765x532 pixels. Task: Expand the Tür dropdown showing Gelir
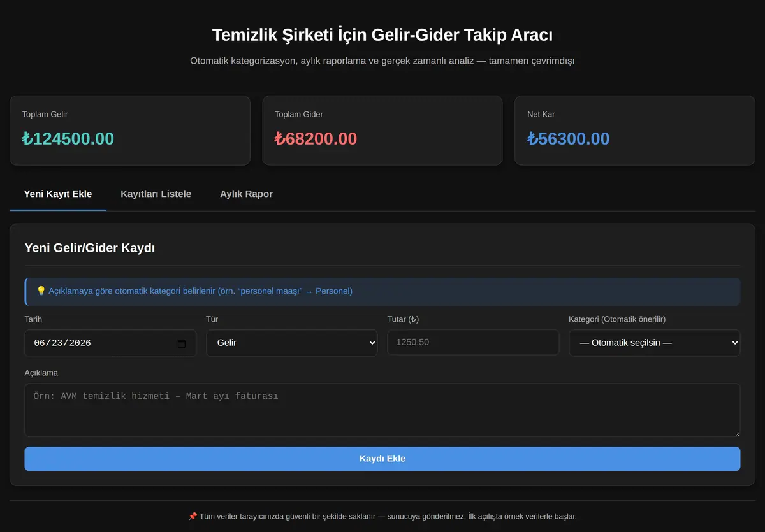pos(292,343)
